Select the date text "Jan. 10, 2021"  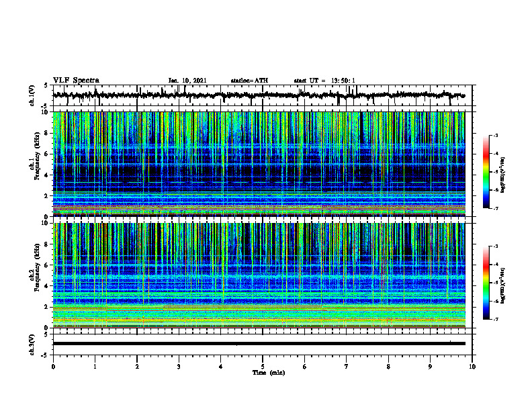click(x=187, y=81)
